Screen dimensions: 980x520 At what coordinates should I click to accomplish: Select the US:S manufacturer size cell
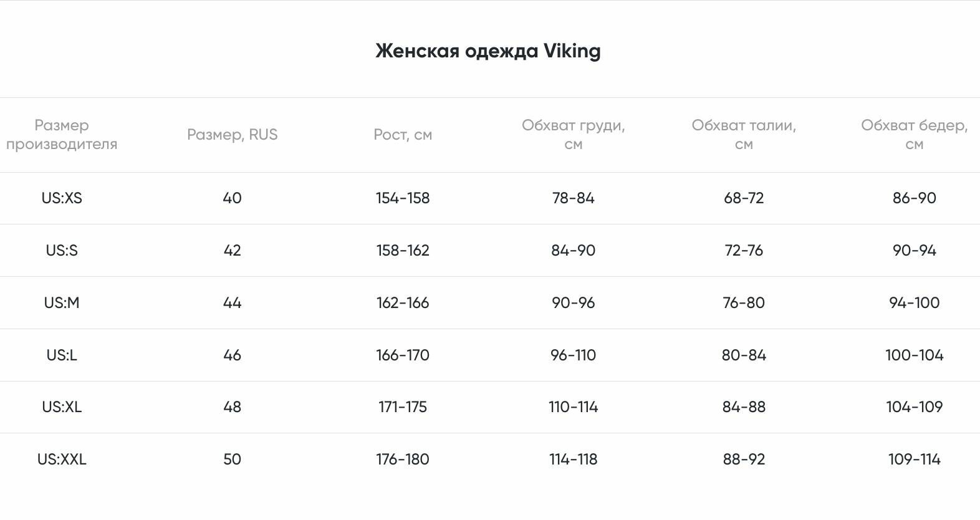pyautogui.click(x=62, y=251)
